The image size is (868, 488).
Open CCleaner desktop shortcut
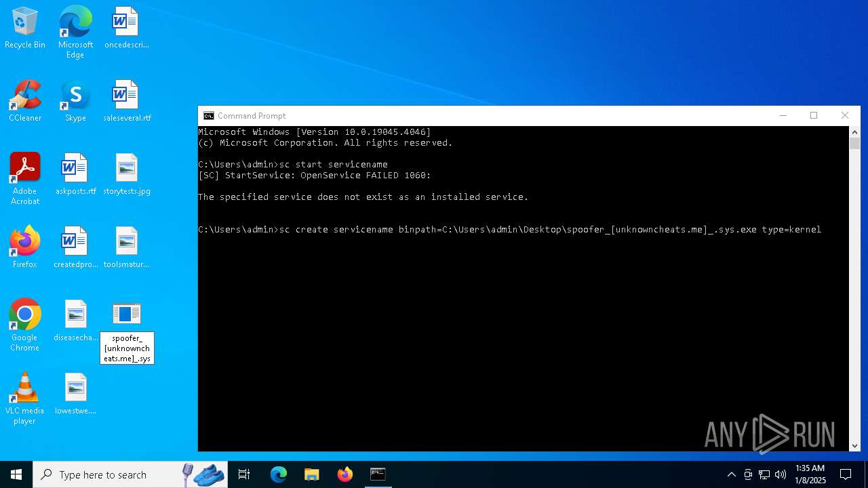click(x=25, y=102)
